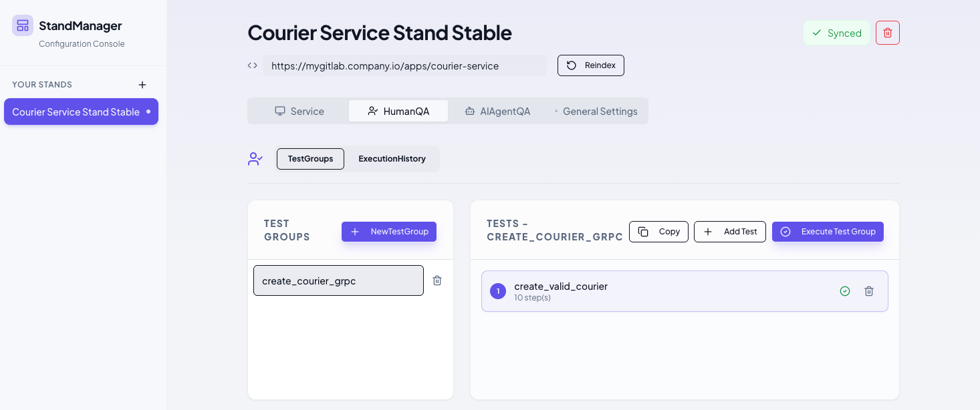Click the Execute Test Group button
Screen dimensions: 980x410
tap(828, 232)
